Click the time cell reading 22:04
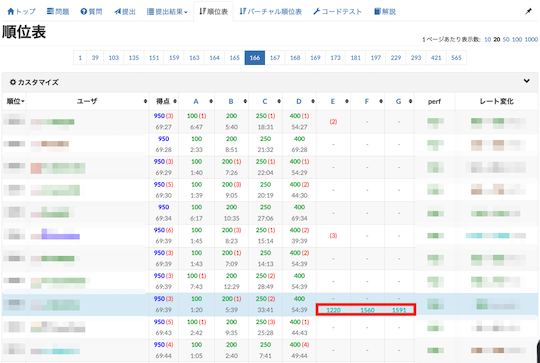The width and height of the screenshot is (540, 363). tap(265, 173)
